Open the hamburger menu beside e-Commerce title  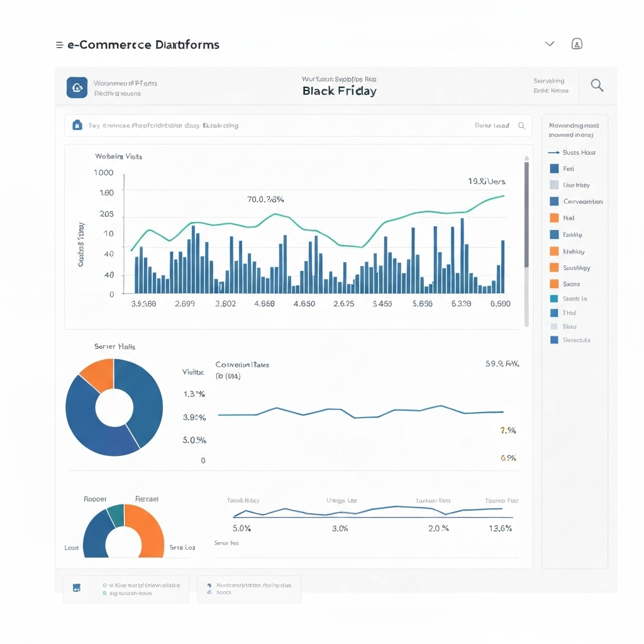[59, 45]
